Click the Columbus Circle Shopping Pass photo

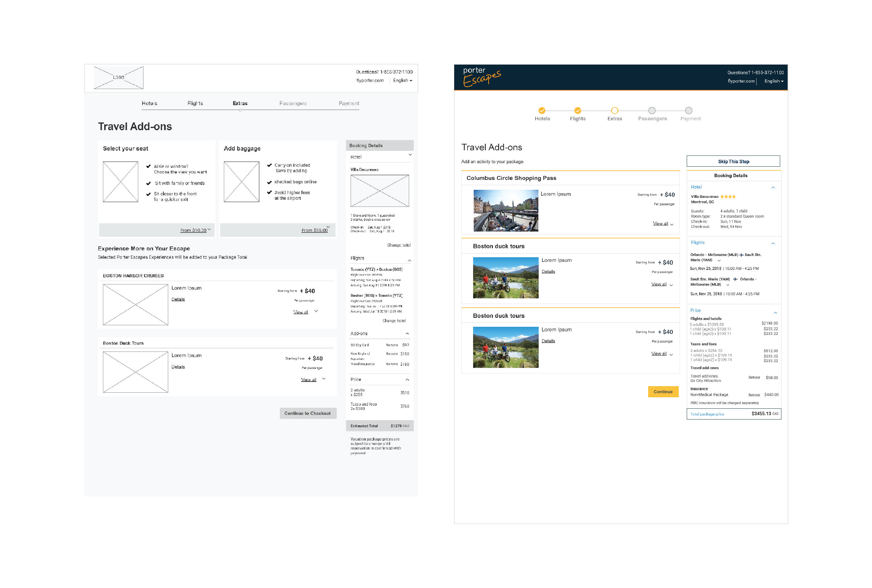(506, 210)
